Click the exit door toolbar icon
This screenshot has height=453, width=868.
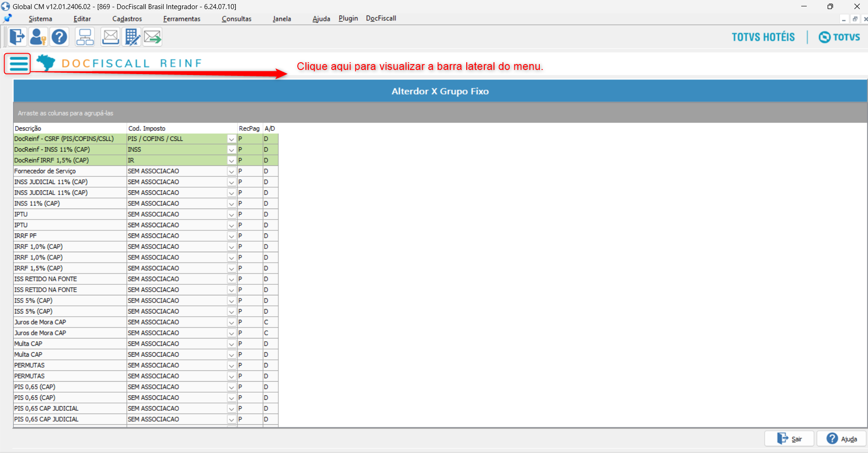pyautogui.click(x=17, y=37)
